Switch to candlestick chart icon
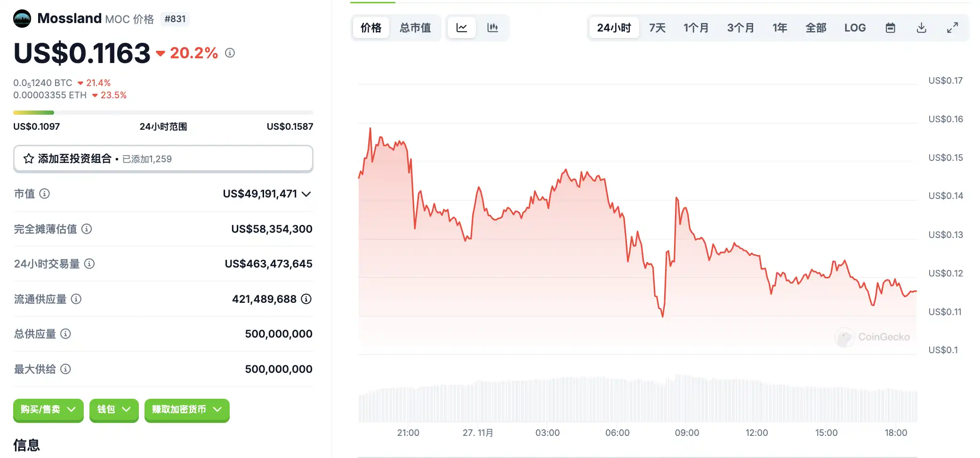This screenshot has width=980, height=458. click(492, 28)
